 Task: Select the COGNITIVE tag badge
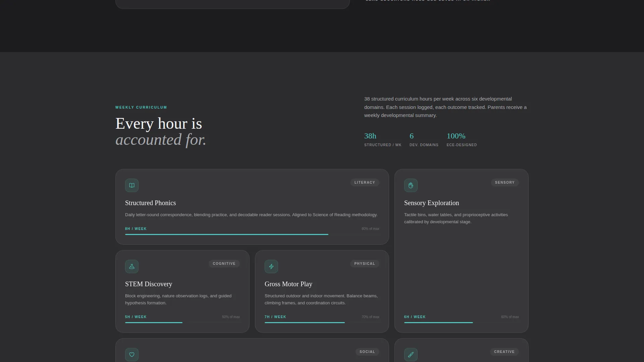(224, 264)
